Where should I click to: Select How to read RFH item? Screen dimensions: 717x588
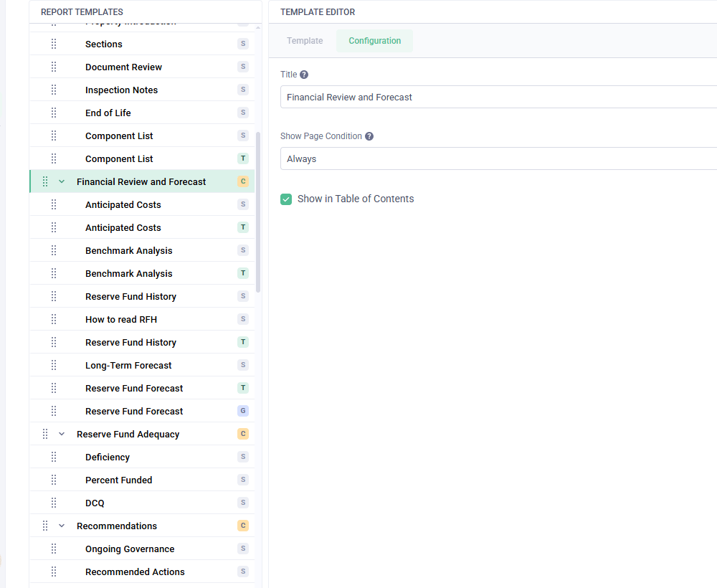[142, 319]
